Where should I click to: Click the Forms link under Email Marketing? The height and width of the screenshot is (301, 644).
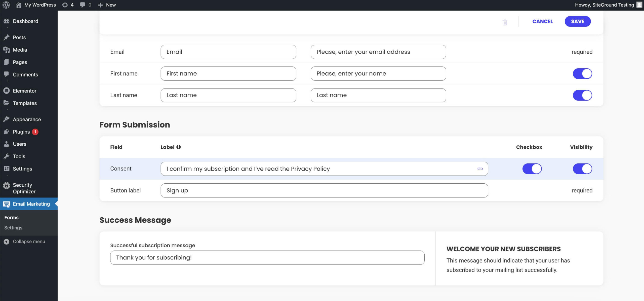[x=11, y=217]
